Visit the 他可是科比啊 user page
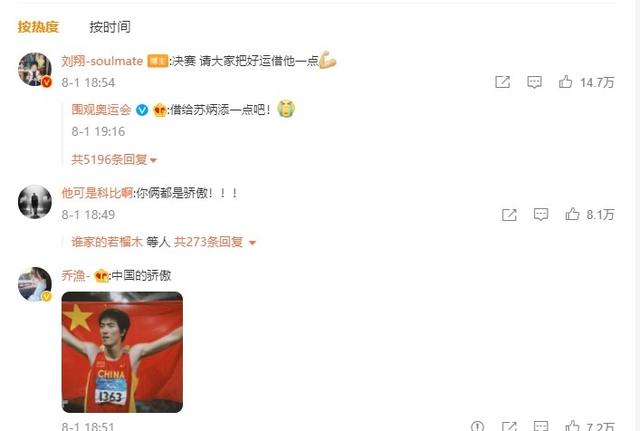The width and height of the screenshot is (640, 431). coord(97,193)
